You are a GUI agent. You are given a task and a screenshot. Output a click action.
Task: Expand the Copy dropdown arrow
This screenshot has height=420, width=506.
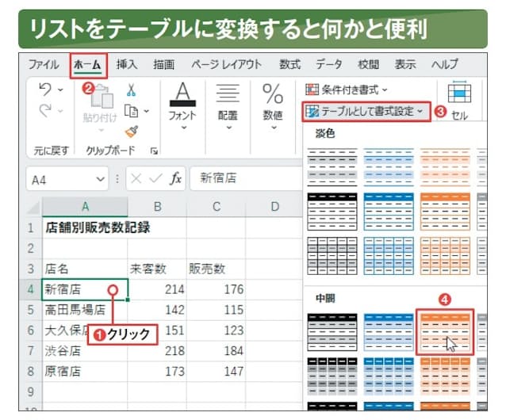(x=146, y=111)
